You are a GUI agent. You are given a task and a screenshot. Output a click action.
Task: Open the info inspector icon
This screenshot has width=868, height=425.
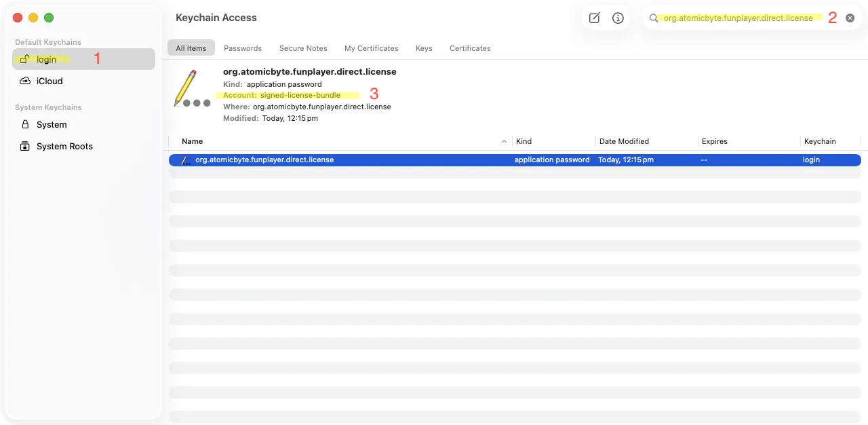618,18
